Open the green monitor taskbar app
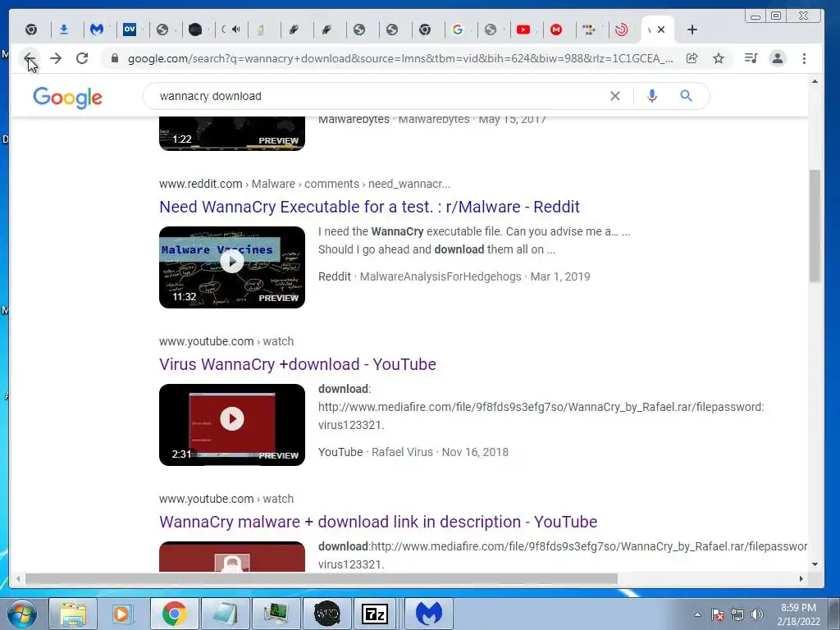Image resolution: width=840 pixels, height=630 pixels. click(x=276, y=614)
